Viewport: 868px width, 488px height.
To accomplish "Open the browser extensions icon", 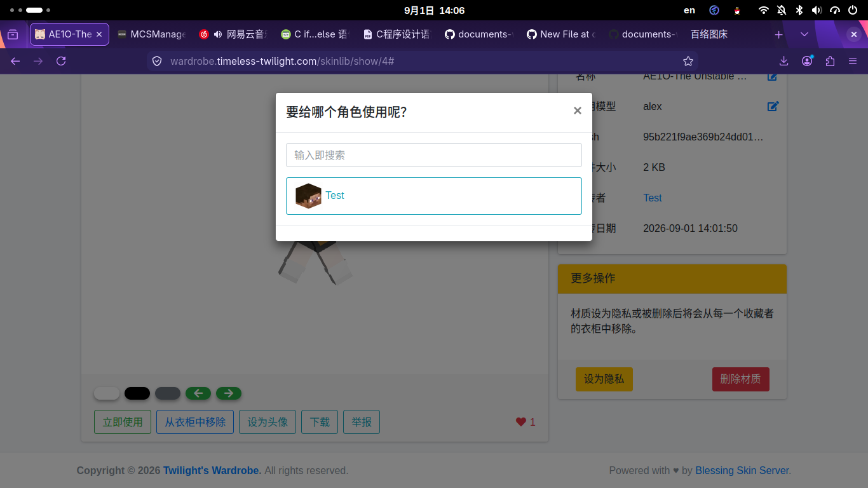I will 830,61.
